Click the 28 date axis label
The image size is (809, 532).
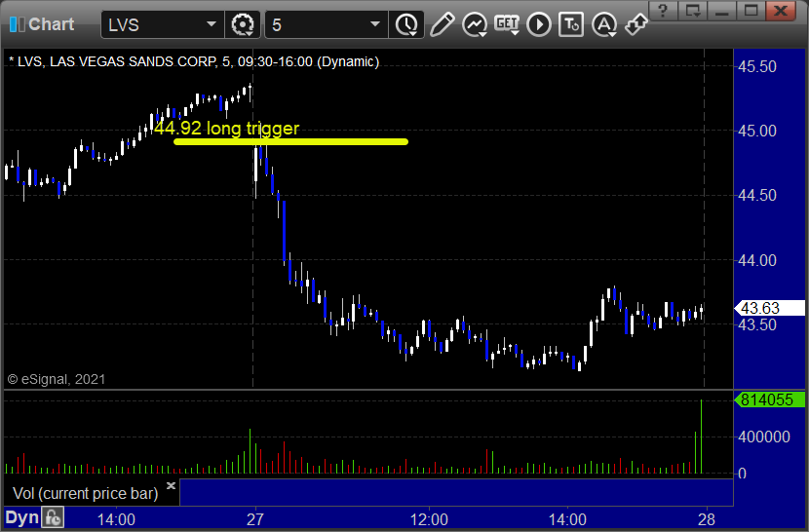[x=707, y=519]
